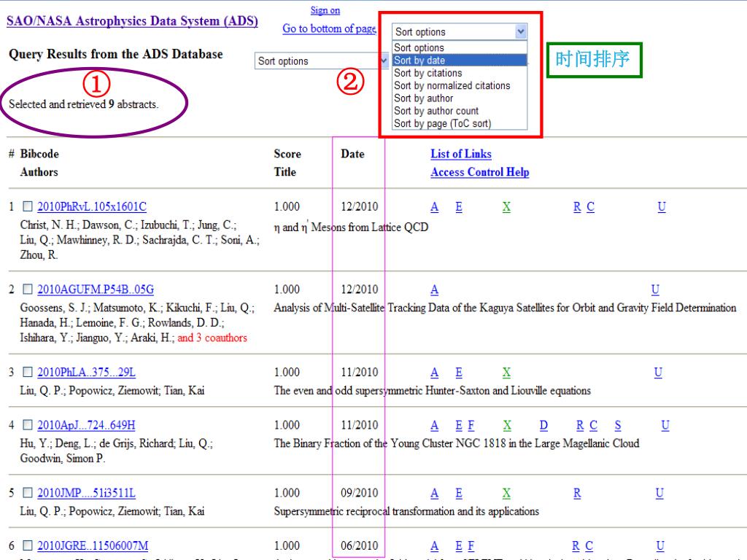Select 'Sort by normalized citations' option
The height and width of the screenshot is (560, 747).
tap(460, 86)
